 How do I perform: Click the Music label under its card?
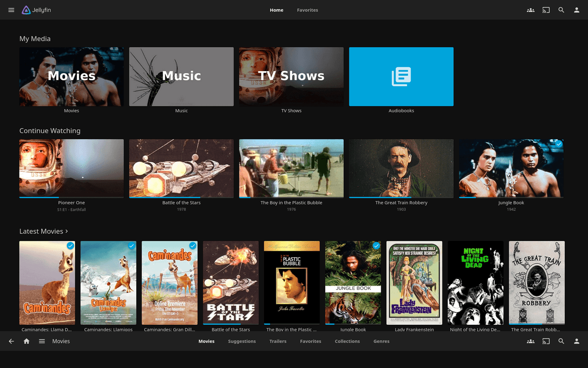181,111
